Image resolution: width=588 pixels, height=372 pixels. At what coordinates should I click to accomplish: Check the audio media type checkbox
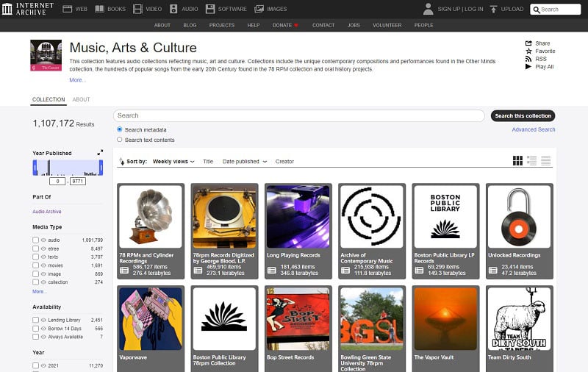[35, 240]
